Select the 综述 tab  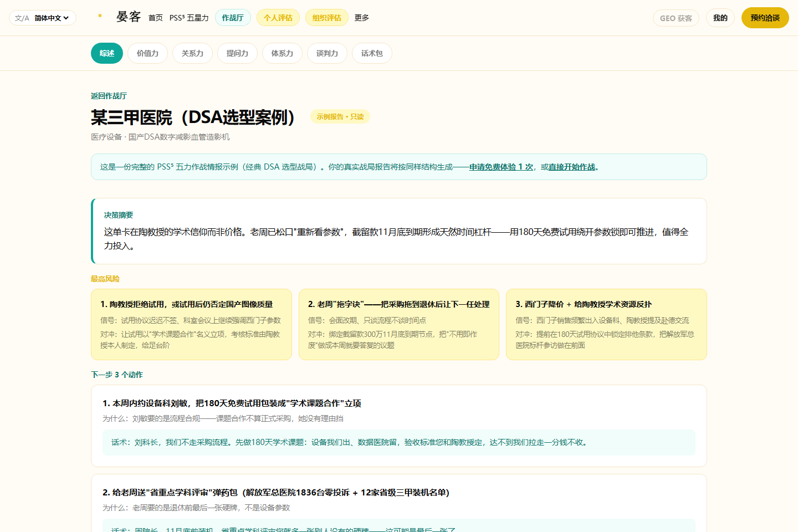(x=107, y=53)
